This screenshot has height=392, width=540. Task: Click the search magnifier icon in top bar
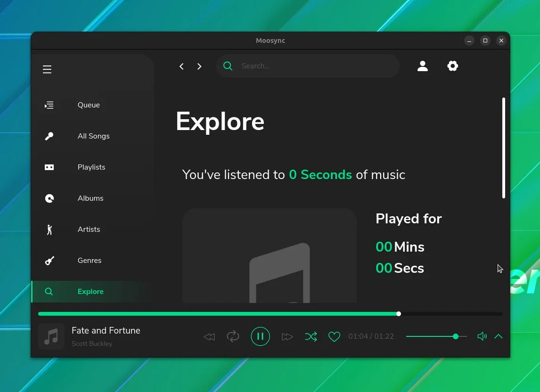(228, 66)
